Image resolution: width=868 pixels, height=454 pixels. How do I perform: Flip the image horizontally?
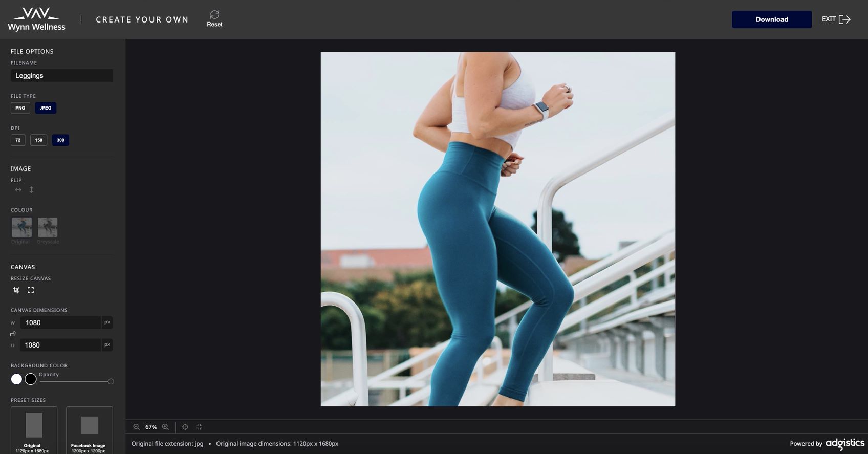pos(18,190)
